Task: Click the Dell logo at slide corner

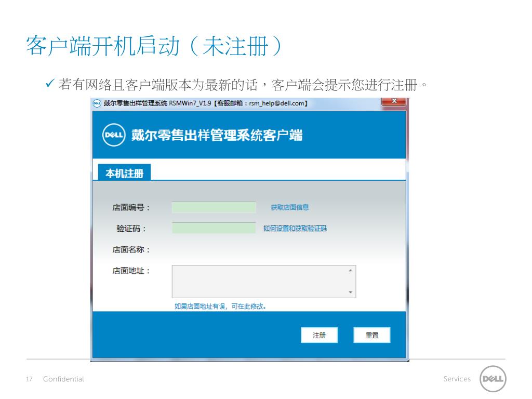Action: click(493, 379)
